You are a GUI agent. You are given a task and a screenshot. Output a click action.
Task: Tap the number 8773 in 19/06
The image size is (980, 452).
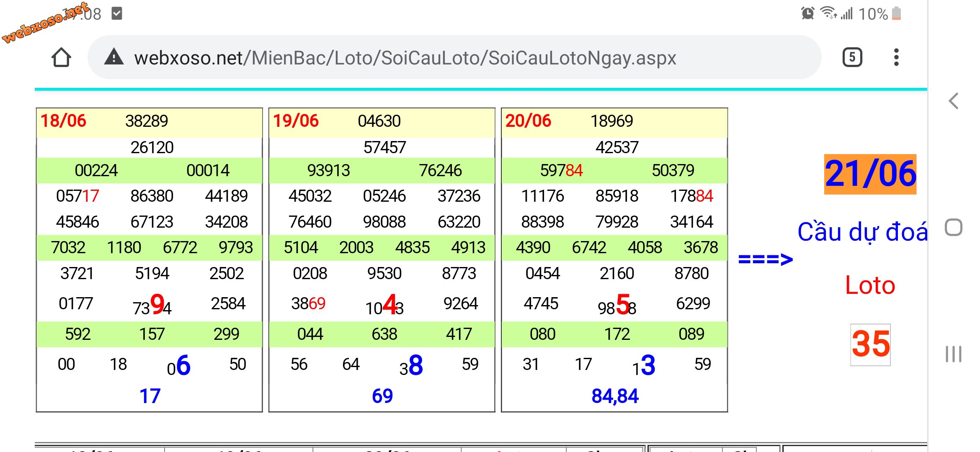459,274
